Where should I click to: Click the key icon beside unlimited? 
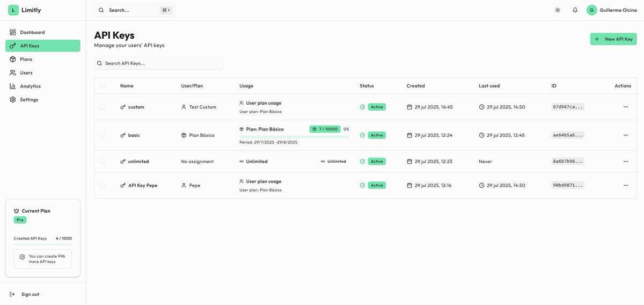(x=123, y=162)
